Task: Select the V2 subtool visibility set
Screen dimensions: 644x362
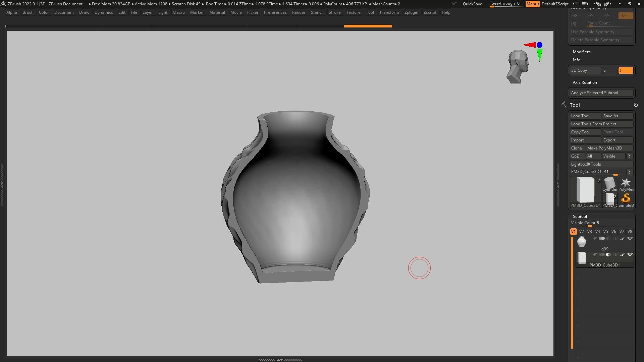Action: pyautogui.click(x=581, y=232)
